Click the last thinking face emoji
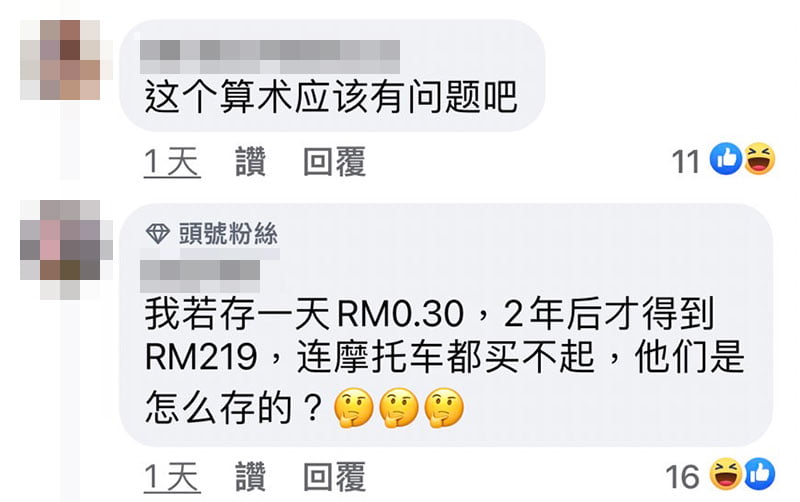This screenshot has height=502, width=800. [x=444, y=408]
